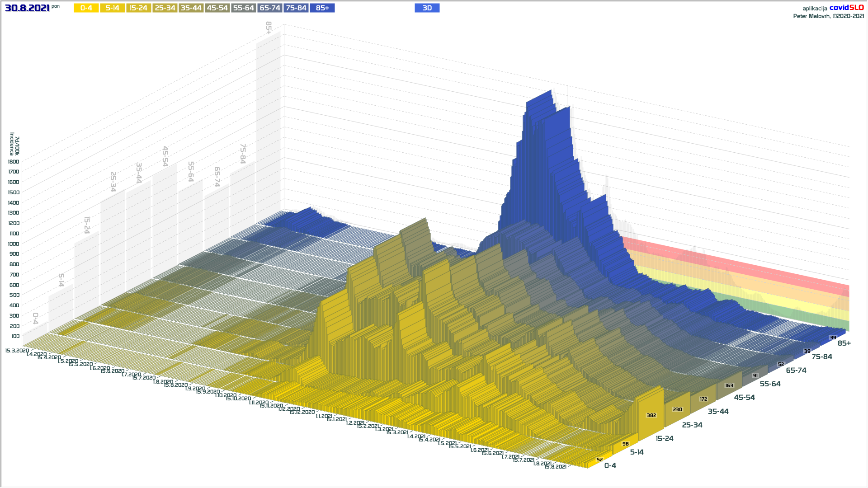Click the 75-84 age group legend button

click(296, 8)
